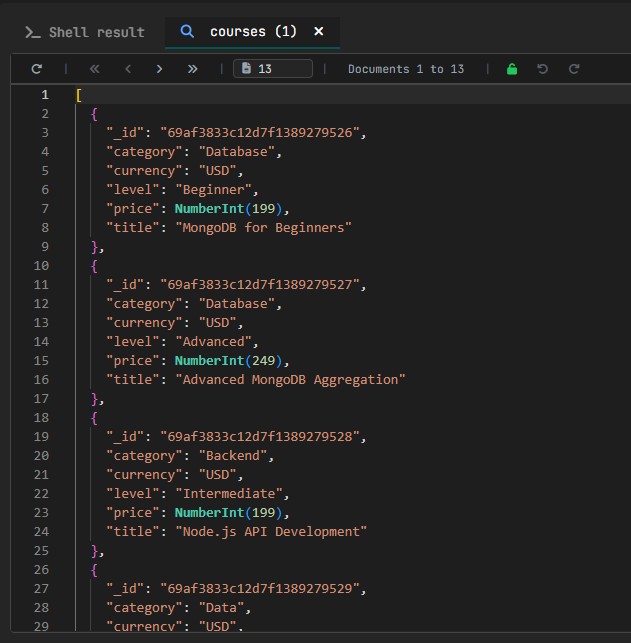
Task: Click the closing brace on line 17
Action: tap(95, 399)
